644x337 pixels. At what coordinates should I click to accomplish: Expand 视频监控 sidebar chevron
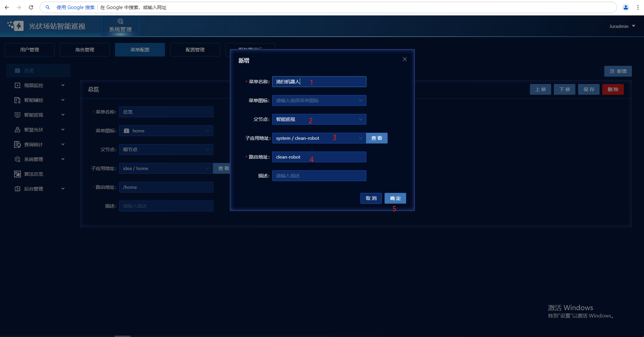tap(63, 85)
